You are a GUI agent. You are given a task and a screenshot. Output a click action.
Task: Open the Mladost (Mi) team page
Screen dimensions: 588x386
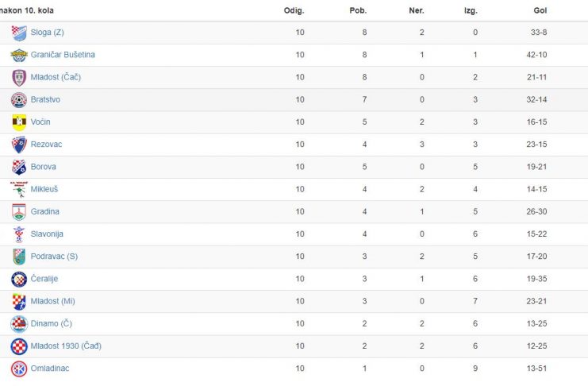coord(53,301)
